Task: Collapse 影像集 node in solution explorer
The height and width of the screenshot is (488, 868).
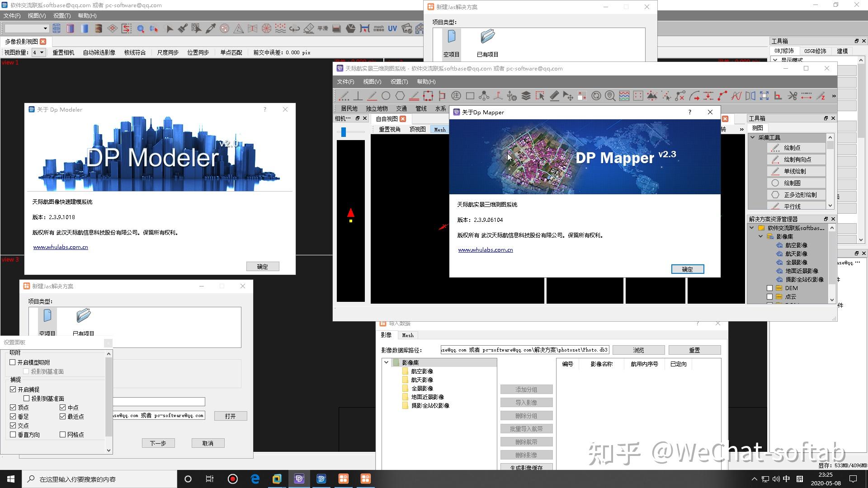Action: [760, 236]
